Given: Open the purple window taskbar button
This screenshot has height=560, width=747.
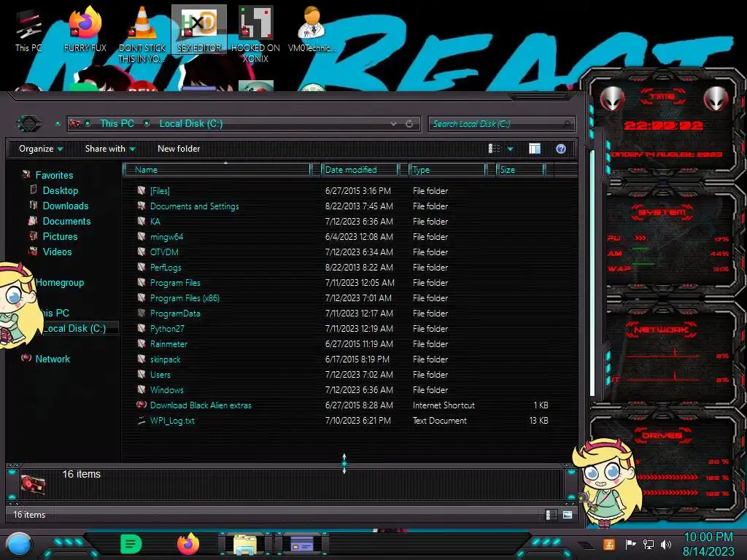Looking at the screenshot, I should (302, 544).
